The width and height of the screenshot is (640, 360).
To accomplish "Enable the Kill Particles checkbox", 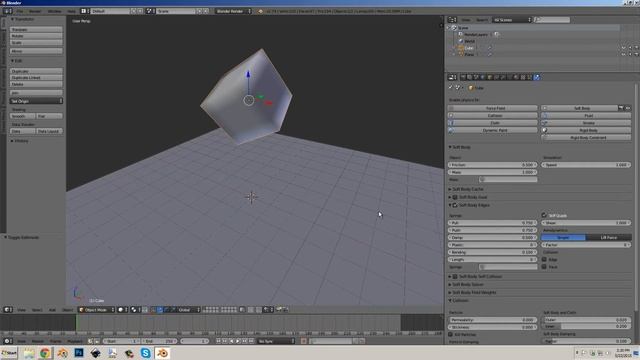I will (451, 334).
